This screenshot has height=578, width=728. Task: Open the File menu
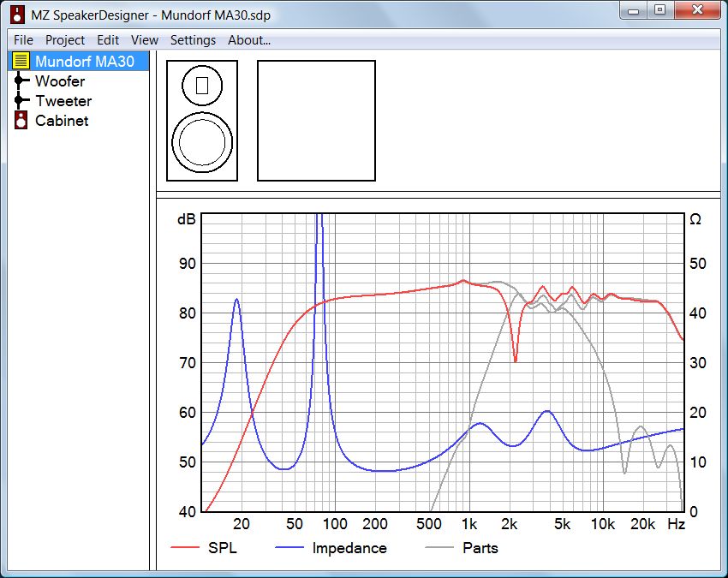coord(23,40)
